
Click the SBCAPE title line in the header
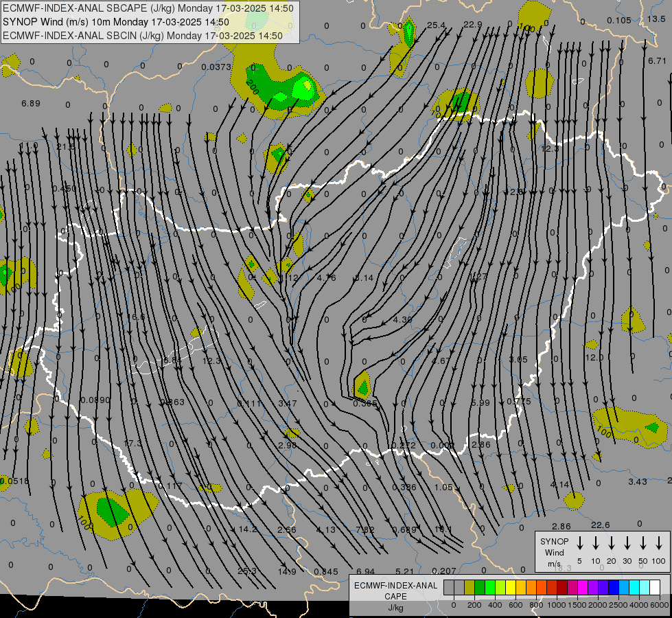(x=148, y=8)
